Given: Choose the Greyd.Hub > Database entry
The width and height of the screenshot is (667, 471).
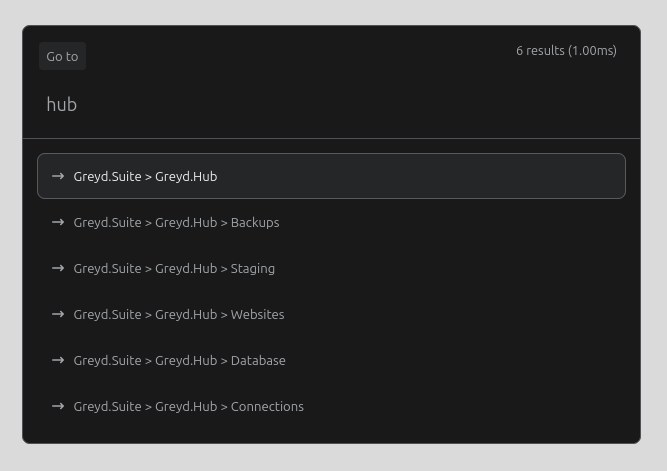Looking at the screenshot, I should [331, 360].
